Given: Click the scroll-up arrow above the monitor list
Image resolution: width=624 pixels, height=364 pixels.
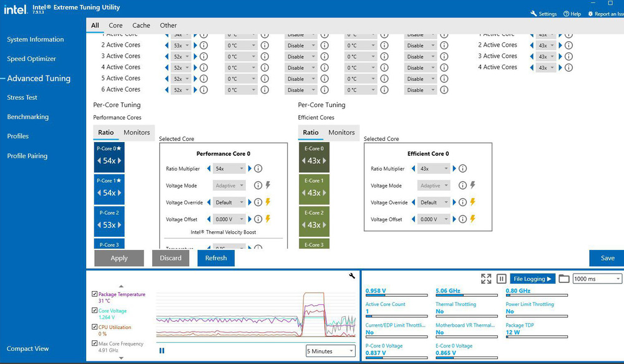Looking at the screenshot, I should 122,286.
